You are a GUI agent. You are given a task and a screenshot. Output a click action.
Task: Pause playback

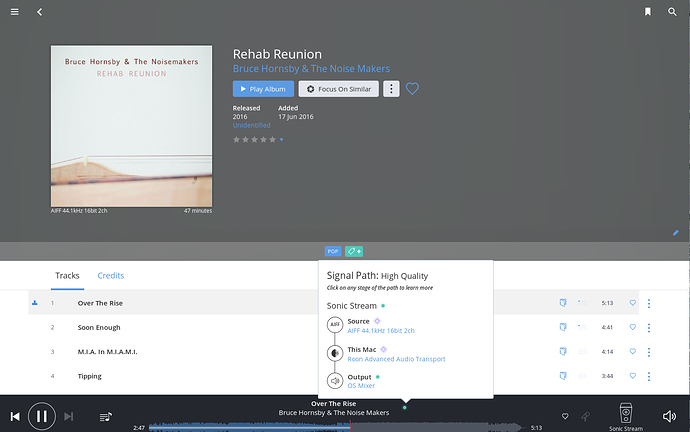coord(42,416)
